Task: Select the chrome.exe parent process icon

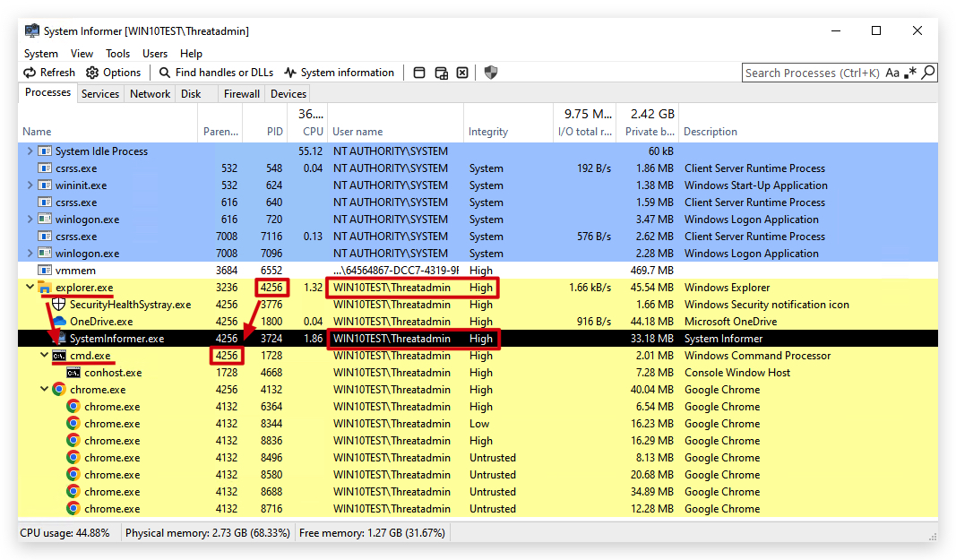Action: [x=59, y=389]
